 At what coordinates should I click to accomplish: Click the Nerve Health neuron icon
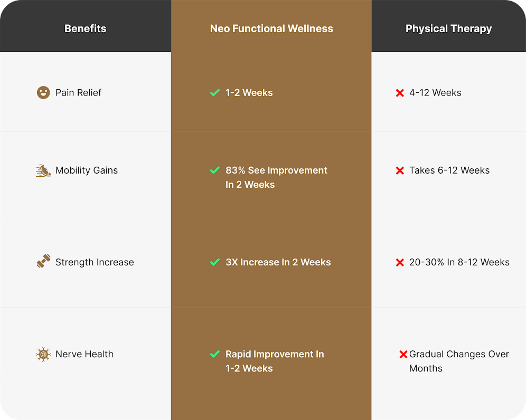[x=43, y=354]
